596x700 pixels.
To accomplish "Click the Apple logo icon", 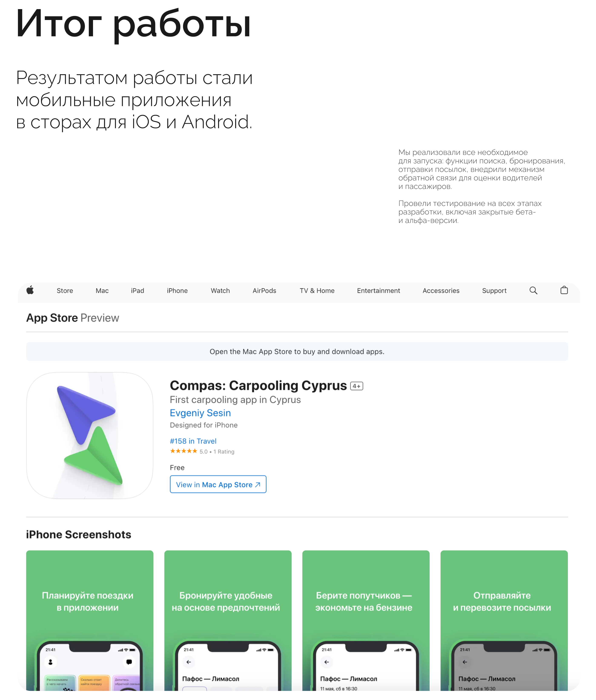I will click(x=30, y=290).
